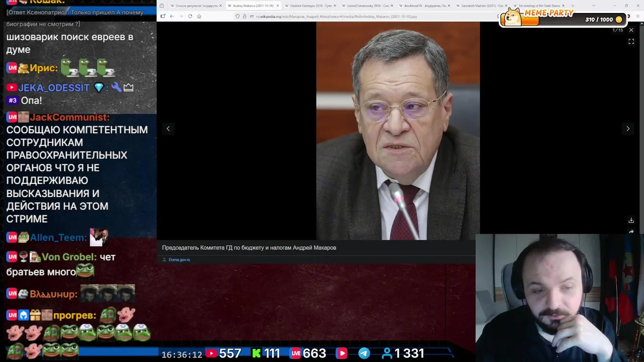Open the Samokish Vladimir (2021) tab
This screenshot has width=644, height=362.
[482, 6]
